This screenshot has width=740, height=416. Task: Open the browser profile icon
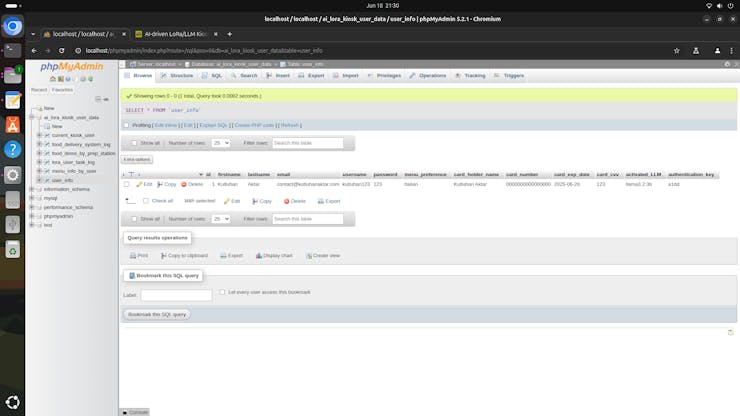[717, 51]
